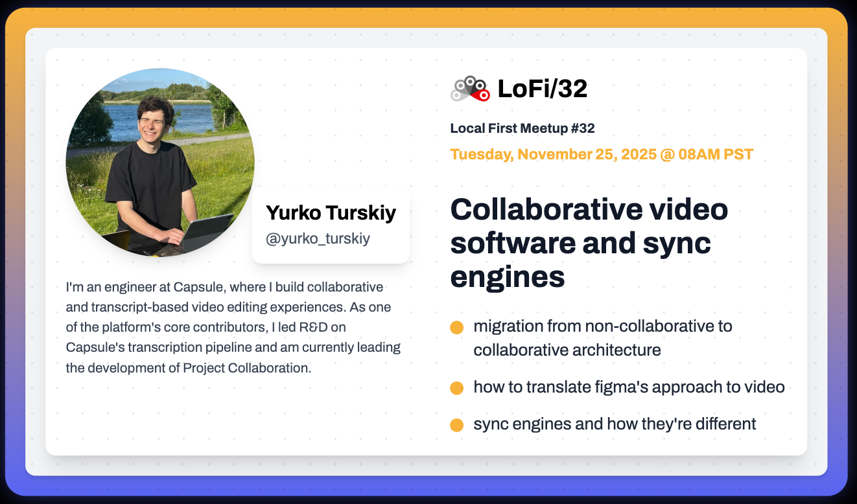Click the Local First Meetup #32 subtitle
Viewport: 857px width, 504px height.
coord(522,128)
